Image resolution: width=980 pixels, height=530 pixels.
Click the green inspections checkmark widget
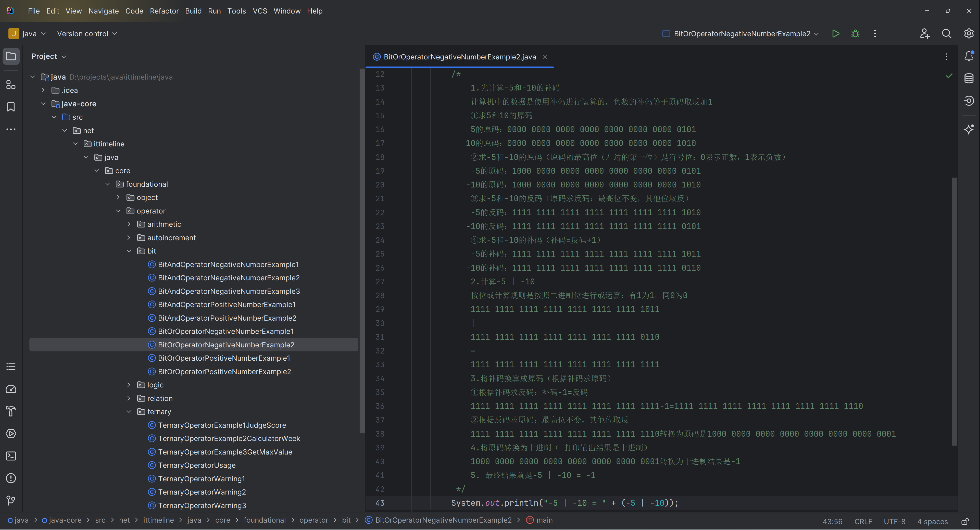coord(949,76)
